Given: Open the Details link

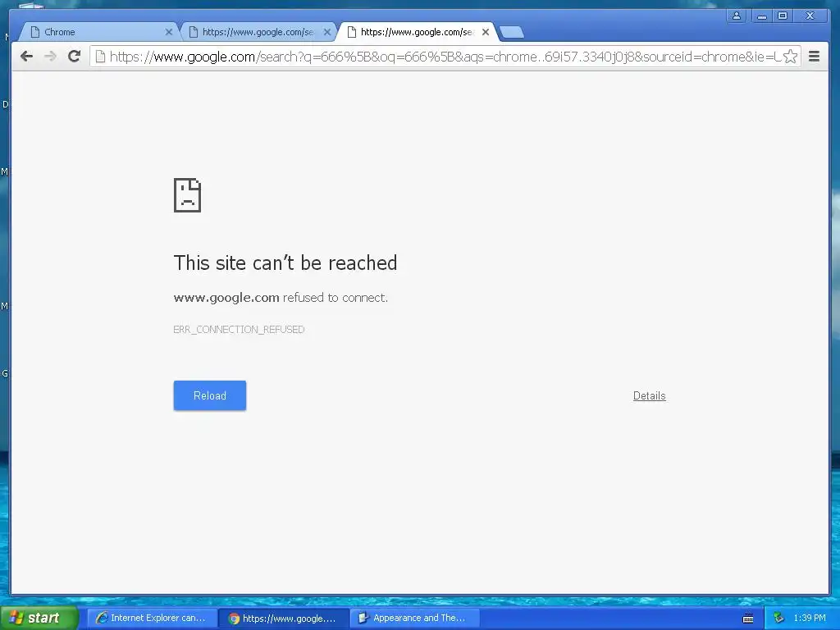Looking at the screenshot, I should point(650,396).
